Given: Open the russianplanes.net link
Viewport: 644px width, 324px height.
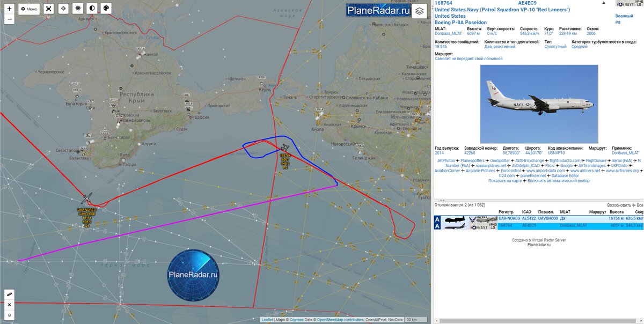Looking at the screenshot, I should (x=491, y=166).
